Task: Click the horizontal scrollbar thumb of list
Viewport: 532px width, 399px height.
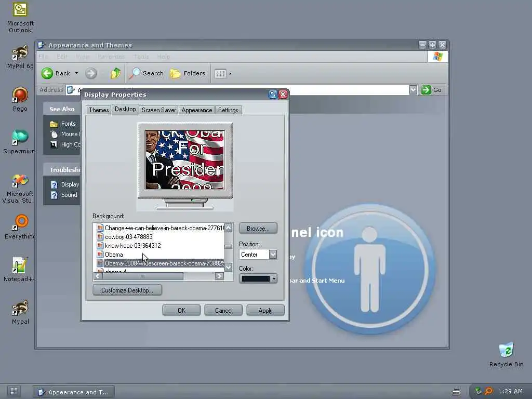Action: coord(143,276)
